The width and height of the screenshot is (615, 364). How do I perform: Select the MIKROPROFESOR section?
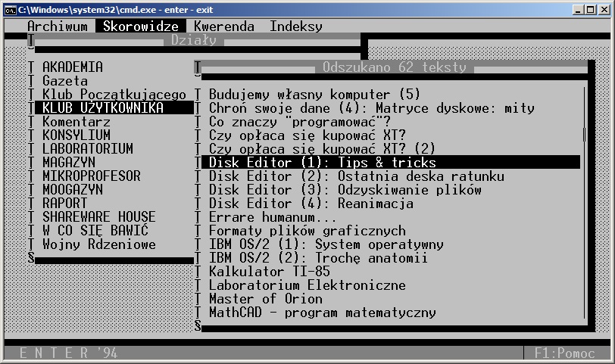(x=92, y=176)
